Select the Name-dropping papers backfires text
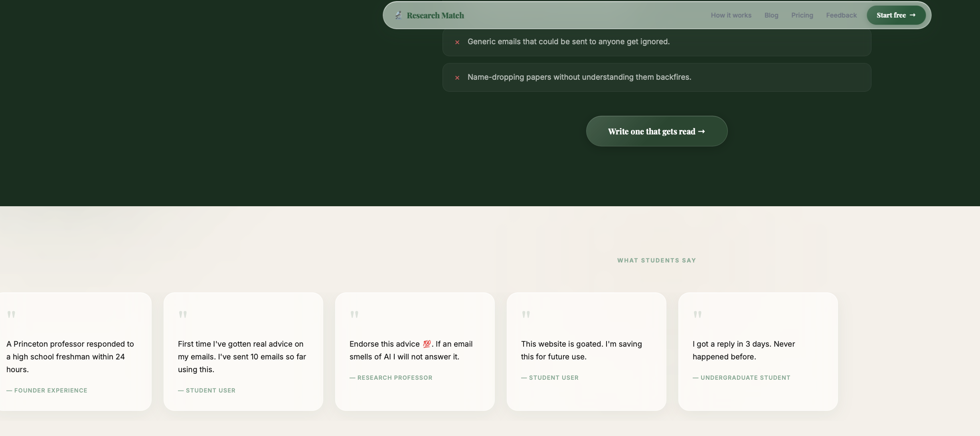The width and height of the screenshot is (980, 436). [x=579, y=77]
